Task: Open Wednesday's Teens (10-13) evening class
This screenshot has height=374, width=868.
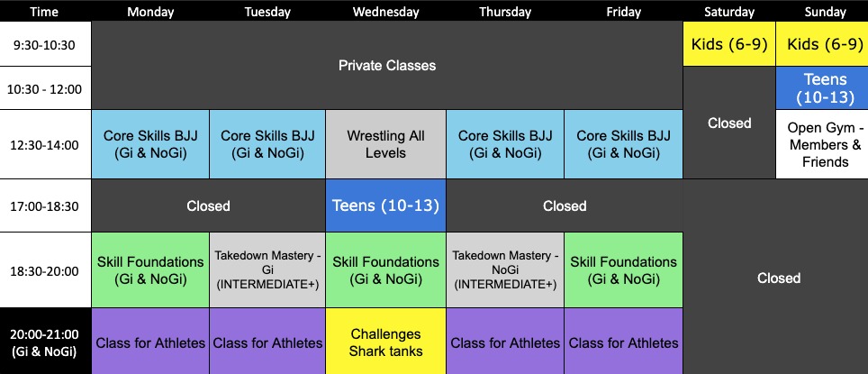Action: point(385,205)
